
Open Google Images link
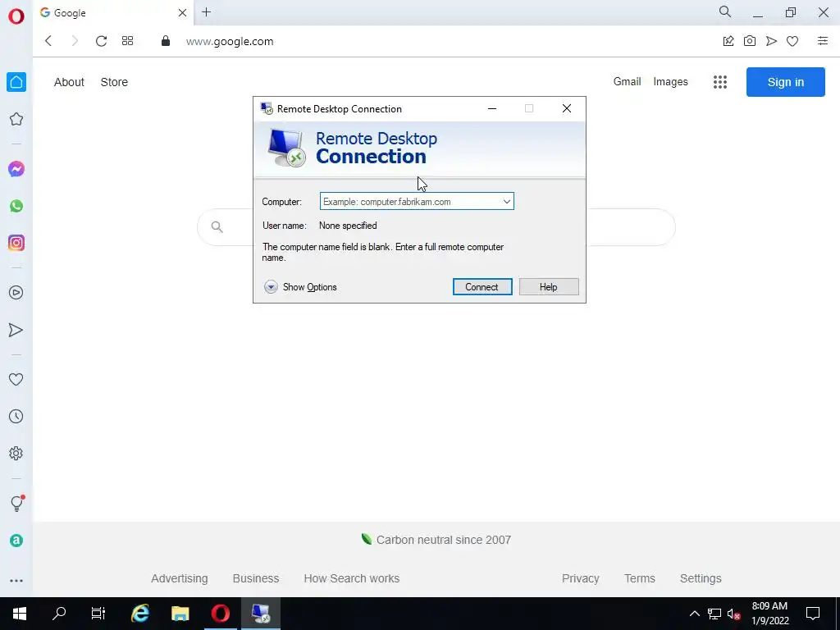[670, 81]
